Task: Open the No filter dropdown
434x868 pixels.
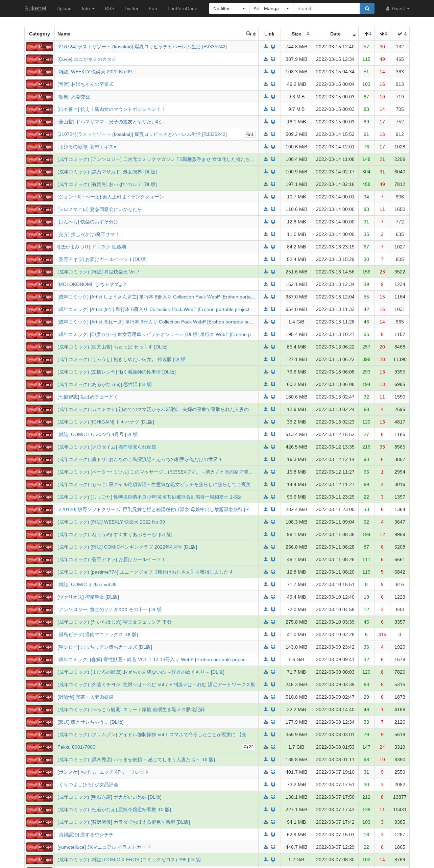Action: 229,8
